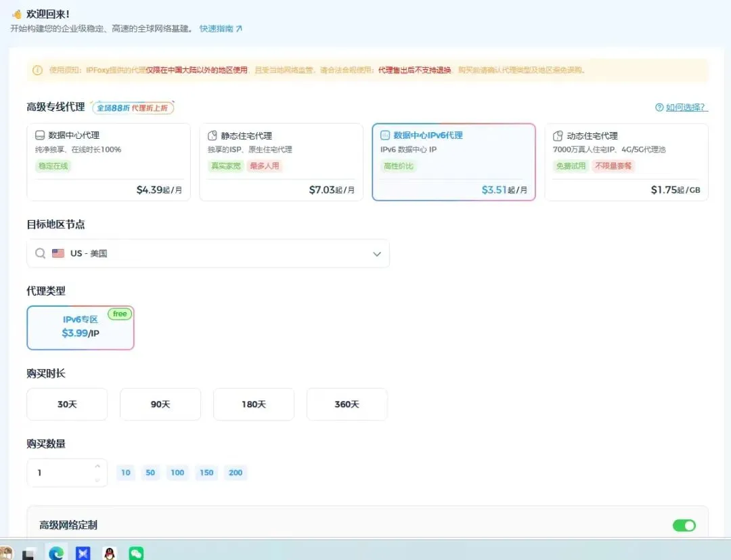Launch Microsoft Edge from the taskbar
The height and width of the screenshot is (560, 731).
click(56, 553)
